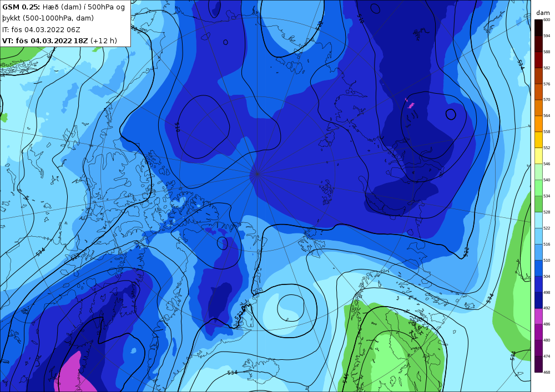Select the initial time "IT: fös 04.03.2022 06Z"

click(41, 30)
